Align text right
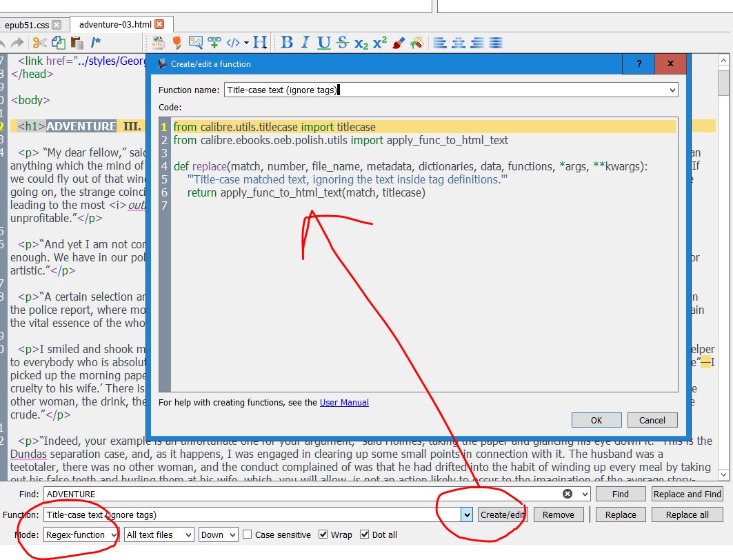733x560 pixels. [476, 43]
